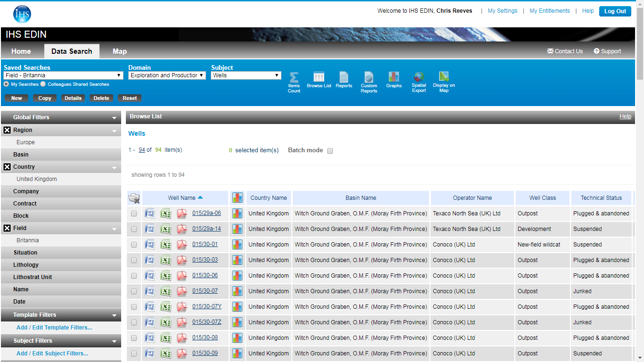Screen dimensions: 644x362
Task: Open Custom Reports icon
Action: 369,82
